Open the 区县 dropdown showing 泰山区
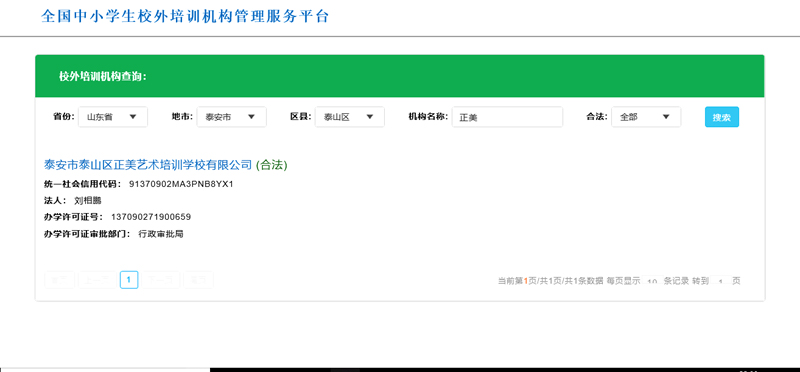The image size is (800, 372). click(349, 117)
